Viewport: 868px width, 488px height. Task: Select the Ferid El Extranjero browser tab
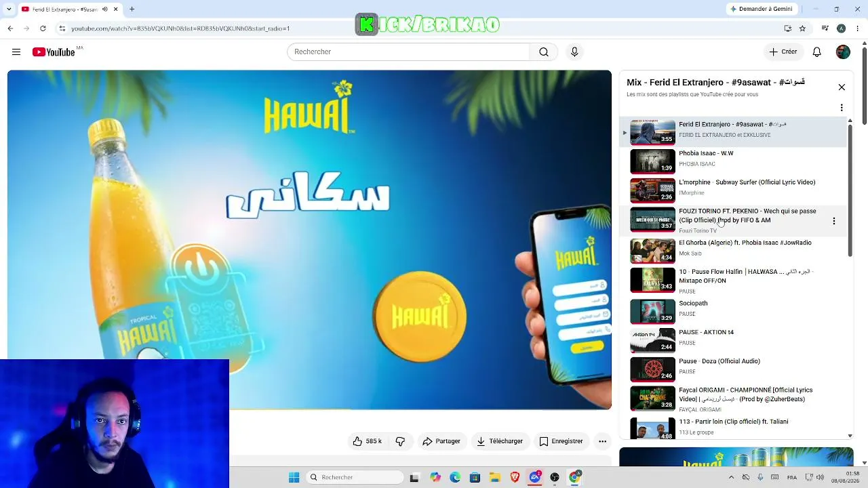62,9
